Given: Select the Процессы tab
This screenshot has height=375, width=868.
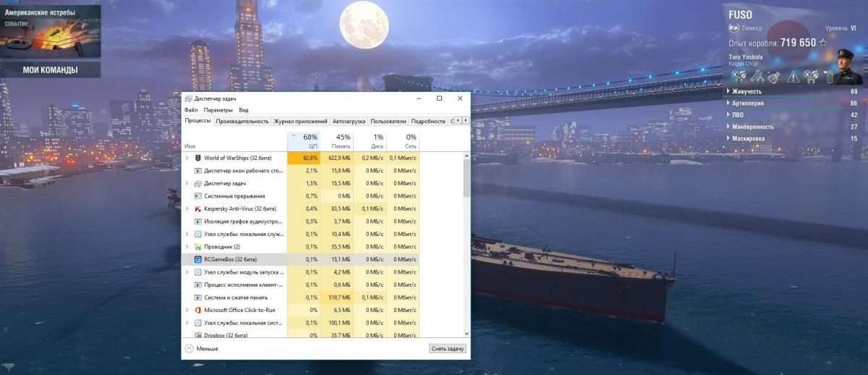Looking at the screenshot, I should coord(197,121).
